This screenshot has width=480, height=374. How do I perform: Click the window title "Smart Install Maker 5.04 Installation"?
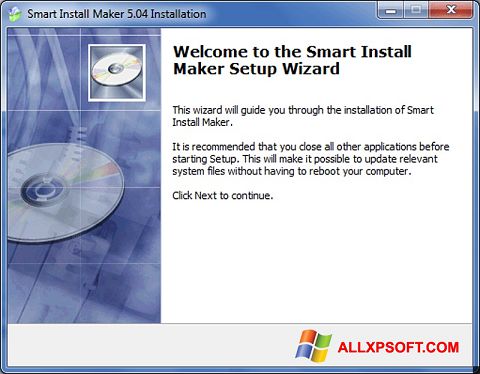(x=117, y=14)
